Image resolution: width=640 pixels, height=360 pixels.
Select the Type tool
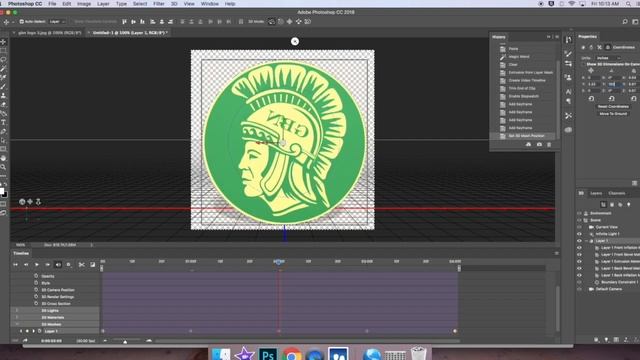pyautogui.click(x=3, y=122)
